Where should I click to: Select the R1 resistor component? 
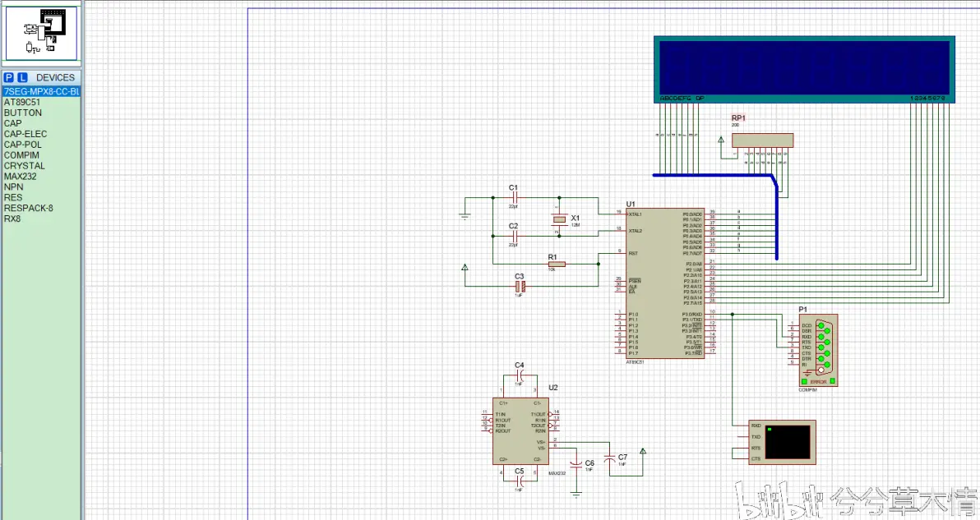pos(557,265)
